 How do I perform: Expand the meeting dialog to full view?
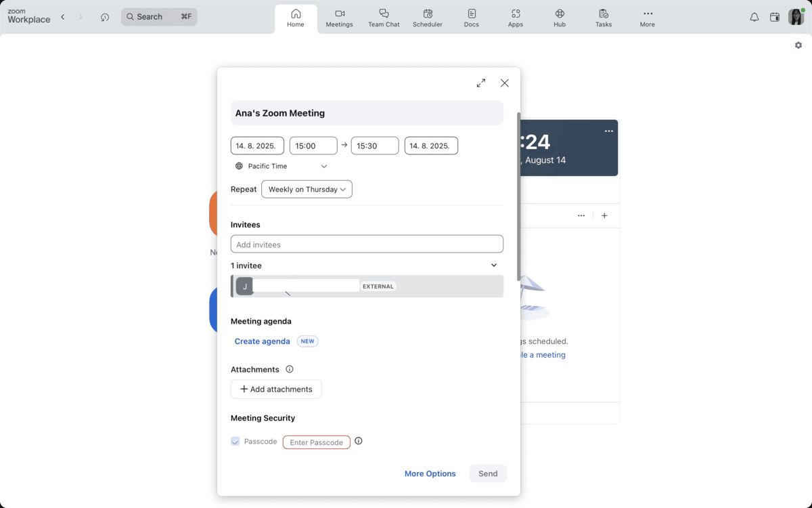tap(480, 83)
